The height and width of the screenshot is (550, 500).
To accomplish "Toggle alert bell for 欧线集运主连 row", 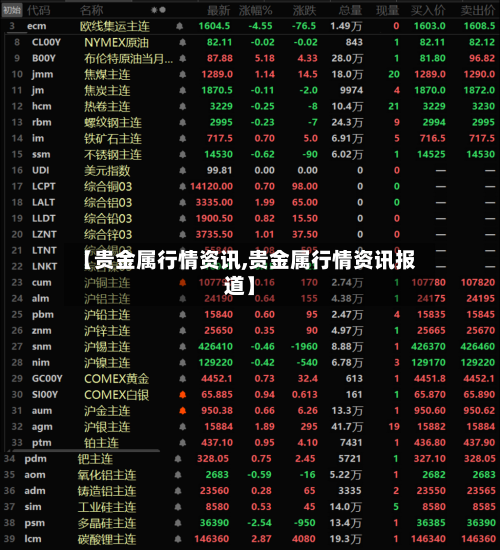I will (179, 26).
